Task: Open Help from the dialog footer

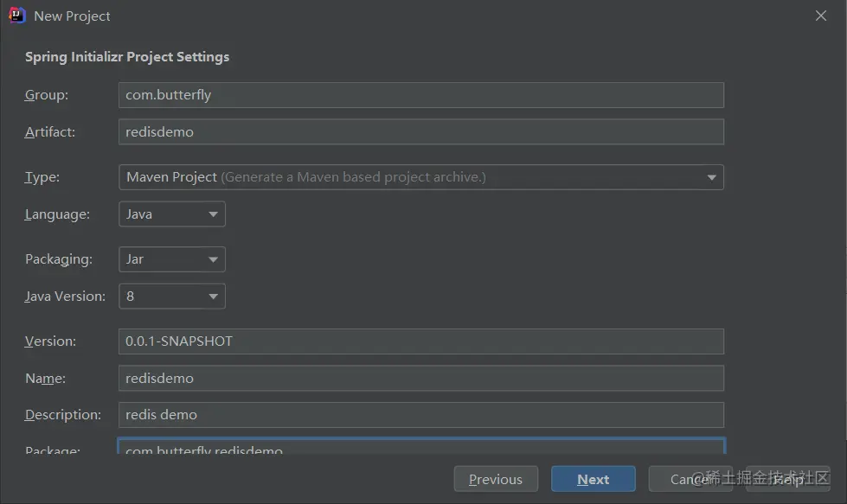Action: pyautogui.click(x=787, y=479)
